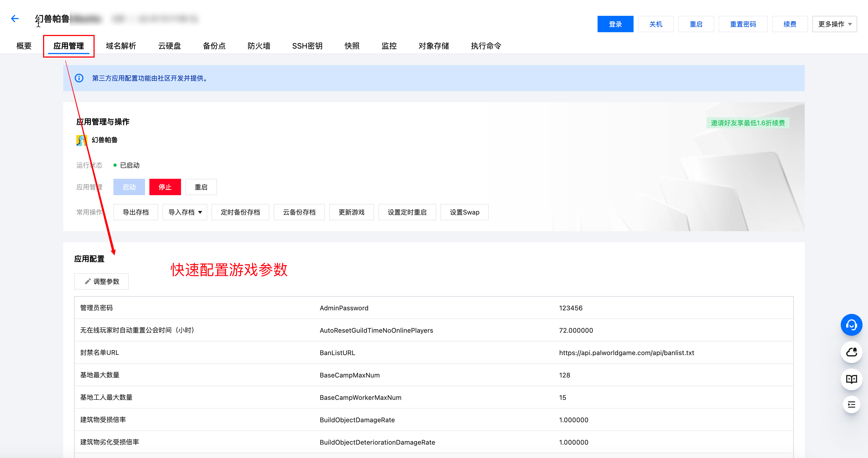Click the blue 登录 button
Viewport: 868px width, 458px height.
(615, 24)
